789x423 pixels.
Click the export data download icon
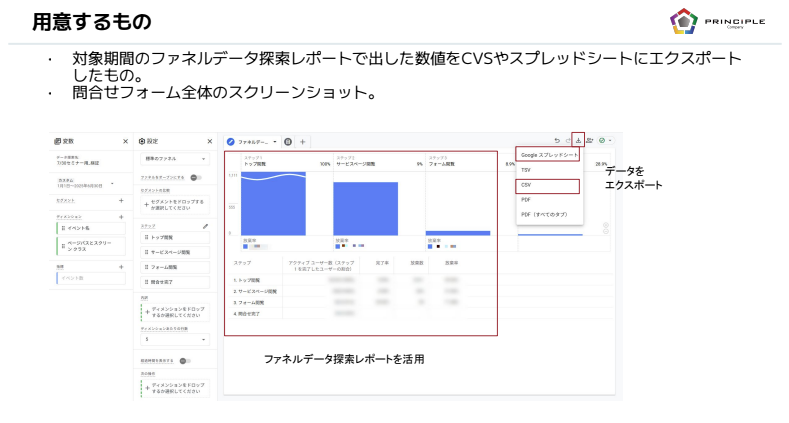click(577, 141)
